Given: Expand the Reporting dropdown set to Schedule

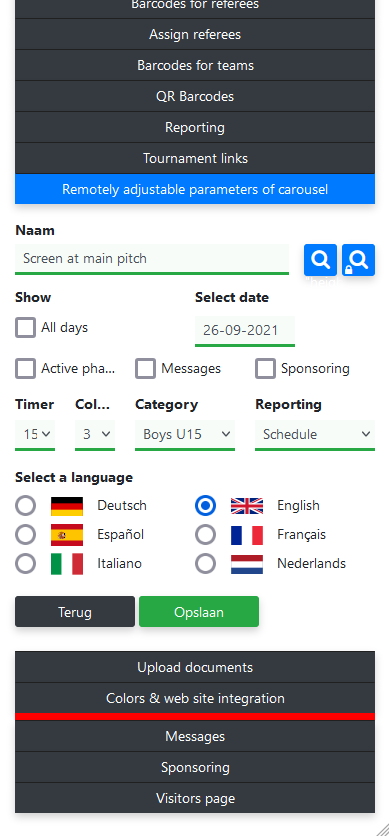Looking at the screenshot, I should 315,435.
